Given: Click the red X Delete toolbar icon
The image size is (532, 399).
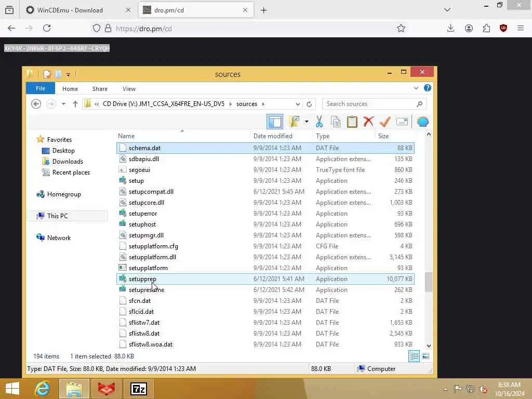Looking at the screenshot, I should click(x=368, y=122).
